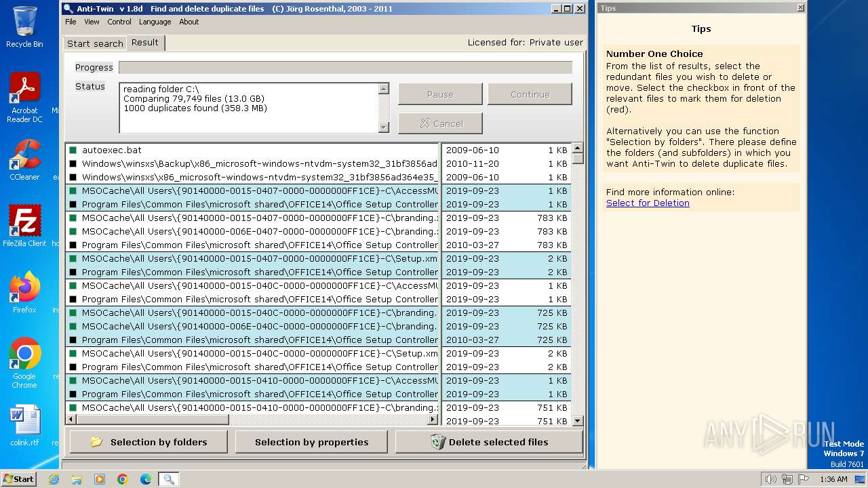Viewport: 868px width, 488px height.
Task: Open the Action Center flag icon
Action: click(x=803, y=479)
